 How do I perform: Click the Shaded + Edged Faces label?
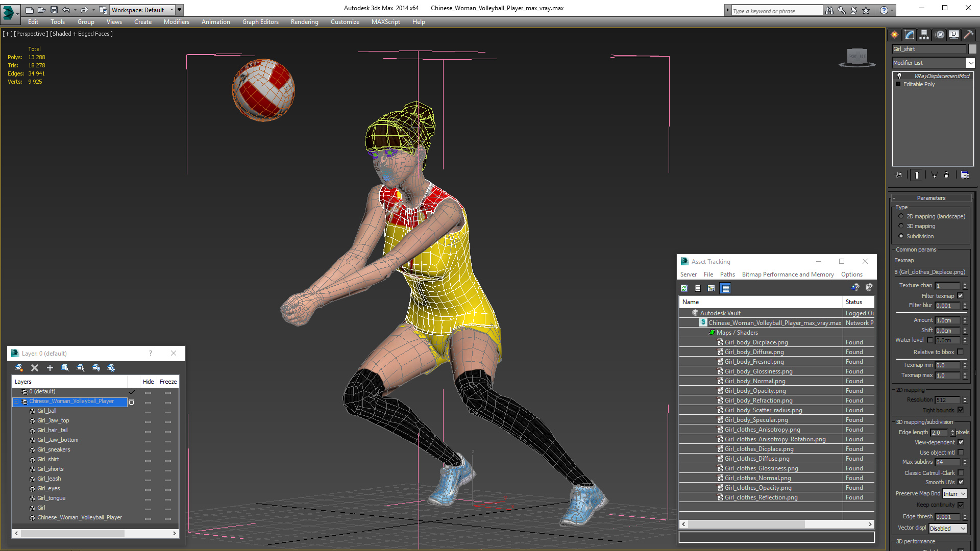[82, 34]
